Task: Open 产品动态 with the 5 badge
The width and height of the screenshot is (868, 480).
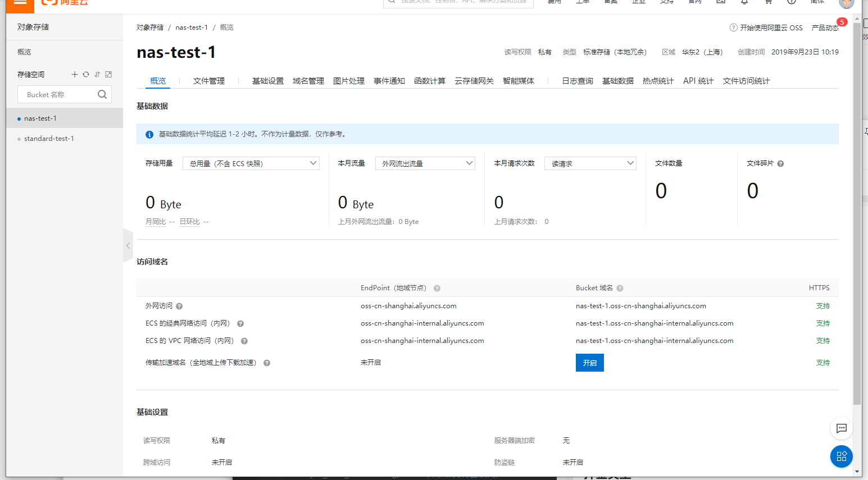Action: [x=825, y=28]
